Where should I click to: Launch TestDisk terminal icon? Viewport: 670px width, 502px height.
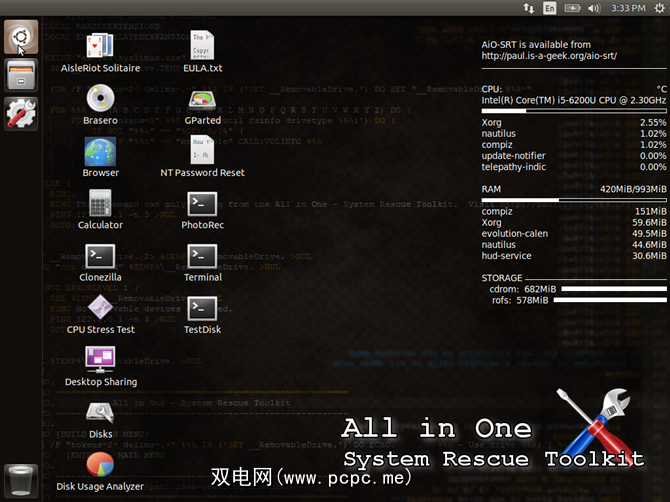click(202, 308)
